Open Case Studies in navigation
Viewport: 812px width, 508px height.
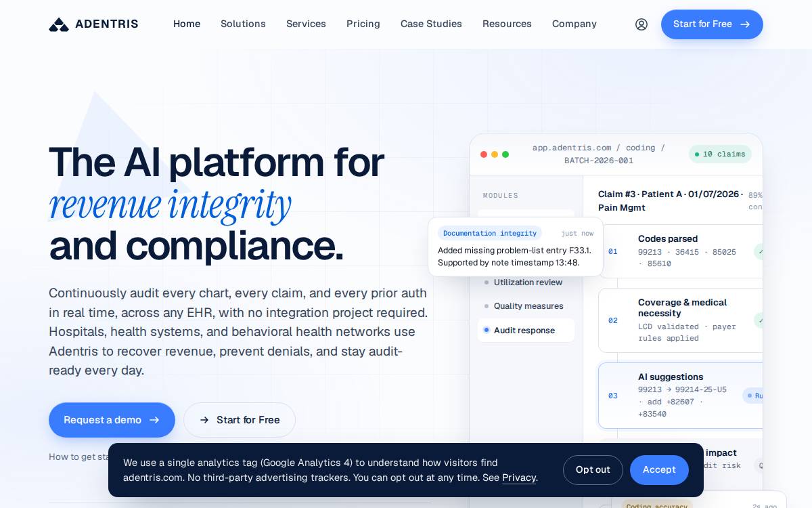pyautogui.click(x=431, y=24)
